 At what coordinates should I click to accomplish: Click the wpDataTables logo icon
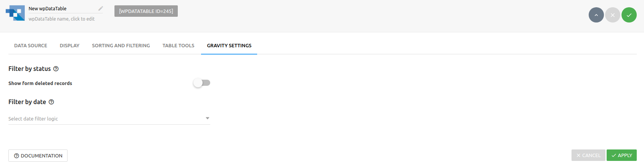(x=15, y=13)
